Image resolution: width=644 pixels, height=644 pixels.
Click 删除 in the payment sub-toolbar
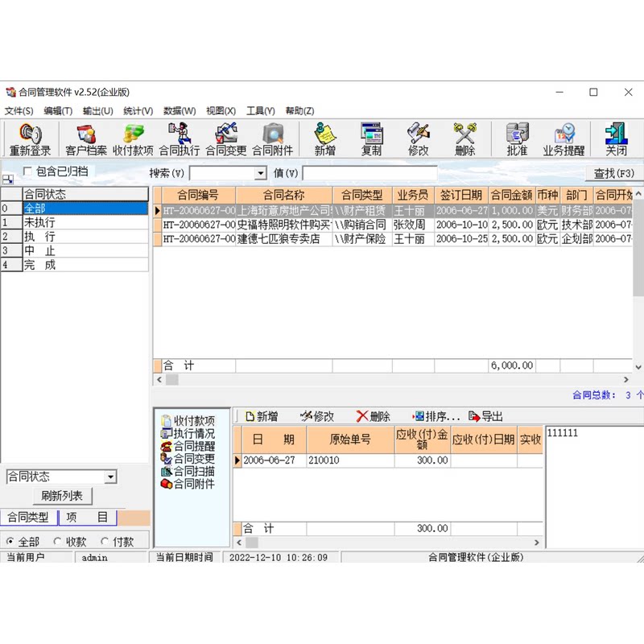(373, 416)
